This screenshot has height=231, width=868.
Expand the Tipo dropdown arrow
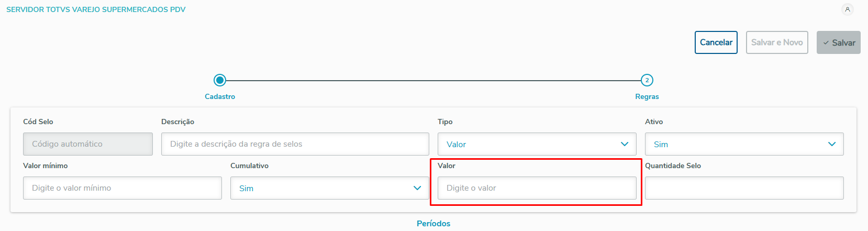coord(624,144)
